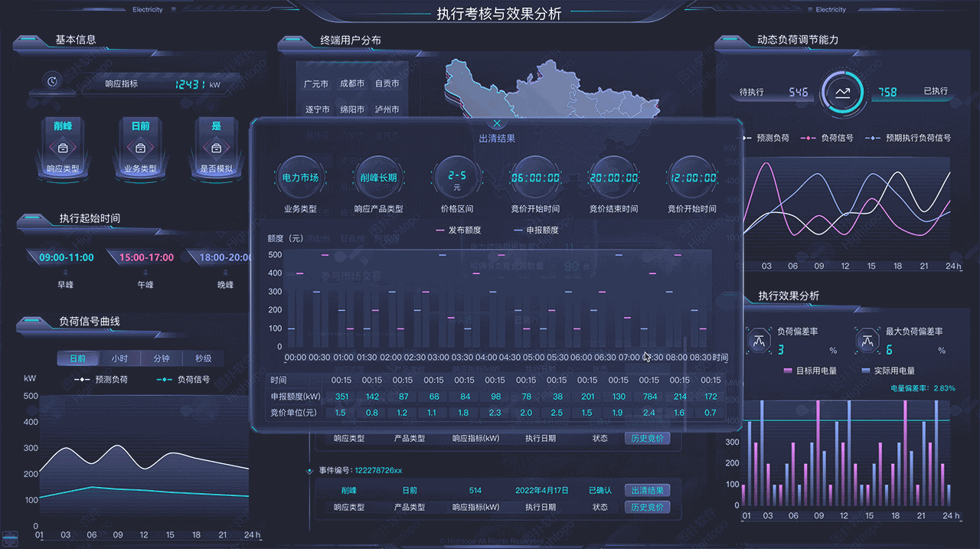Screen dimensions: 980x549
Task: Click the up chevron above 早峰
Action: (x=66, y=272)
